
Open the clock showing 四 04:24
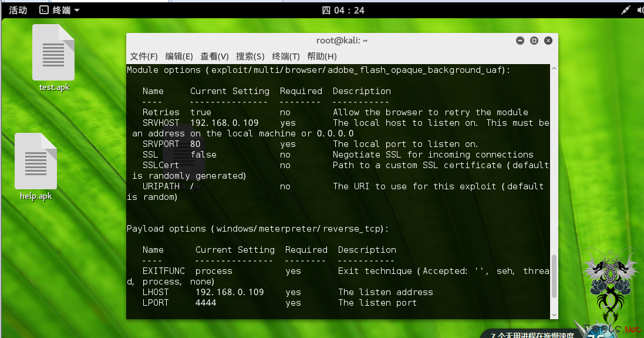coord(343,10)
